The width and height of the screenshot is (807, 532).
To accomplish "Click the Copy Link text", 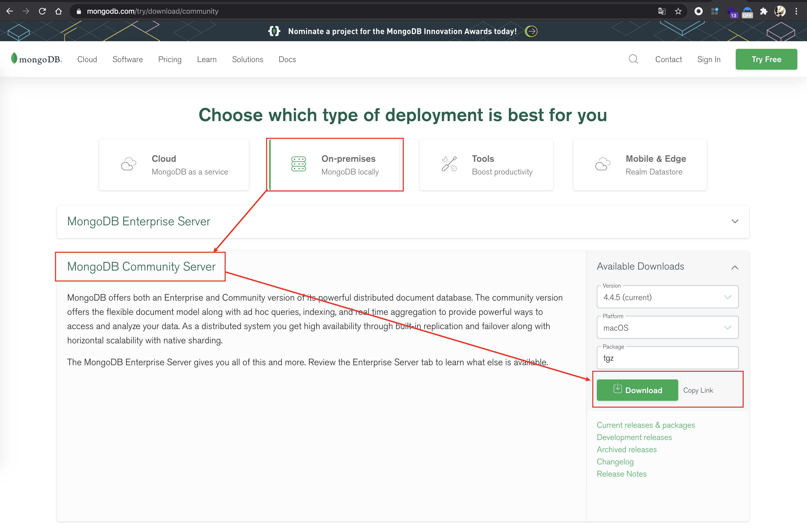I will coord(698,390).
